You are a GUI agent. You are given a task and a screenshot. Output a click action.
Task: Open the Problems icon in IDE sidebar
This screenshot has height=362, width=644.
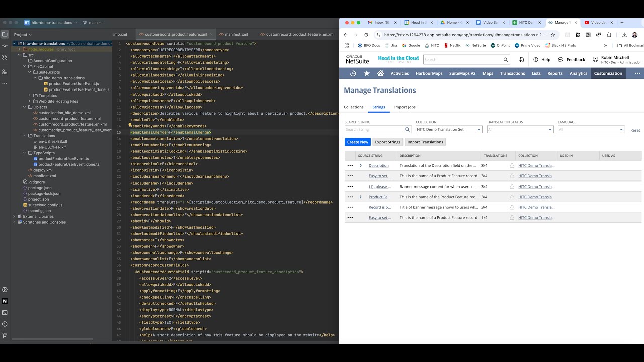coord(5,324)
